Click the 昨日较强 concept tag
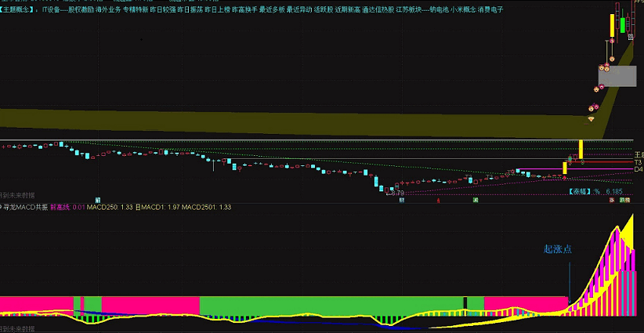The image size is (644, 333). 163,9
